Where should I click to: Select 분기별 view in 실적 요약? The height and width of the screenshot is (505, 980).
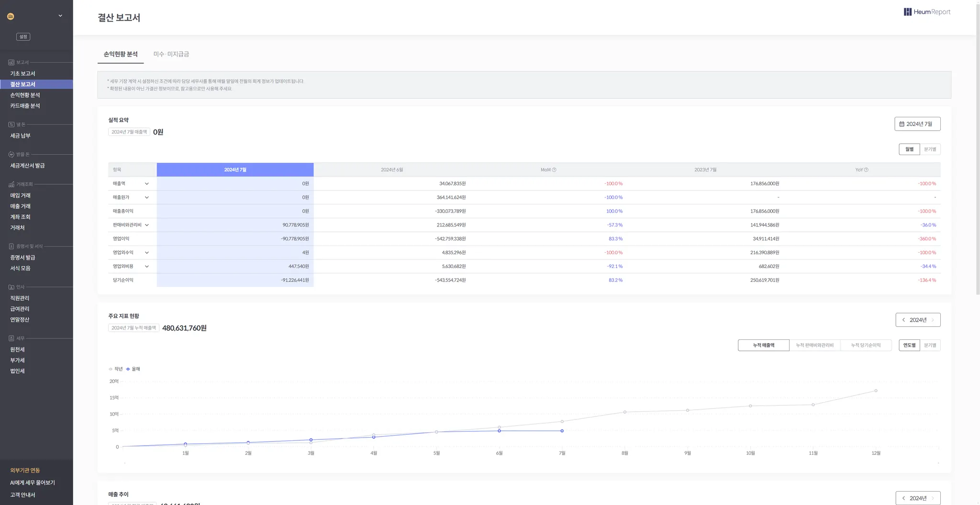click(930, 149)
